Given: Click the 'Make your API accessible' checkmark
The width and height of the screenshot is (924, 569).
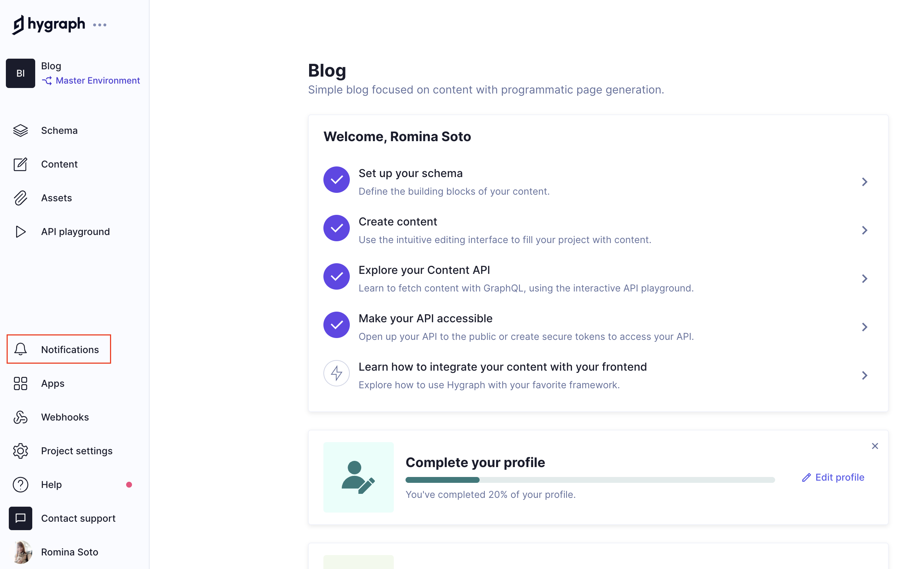Looking at the screenshot, I should [x=337, y=325].
